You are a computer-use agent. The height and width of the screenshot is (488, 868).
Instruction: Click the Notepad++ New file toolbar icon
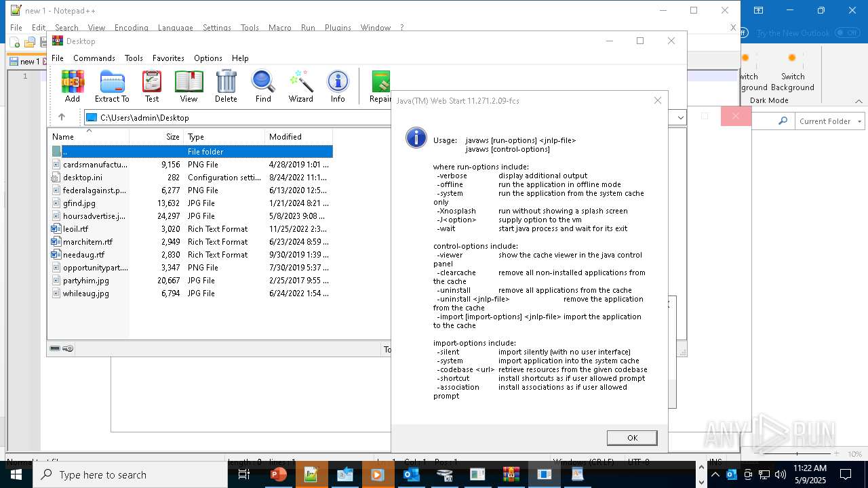(15, 43)
